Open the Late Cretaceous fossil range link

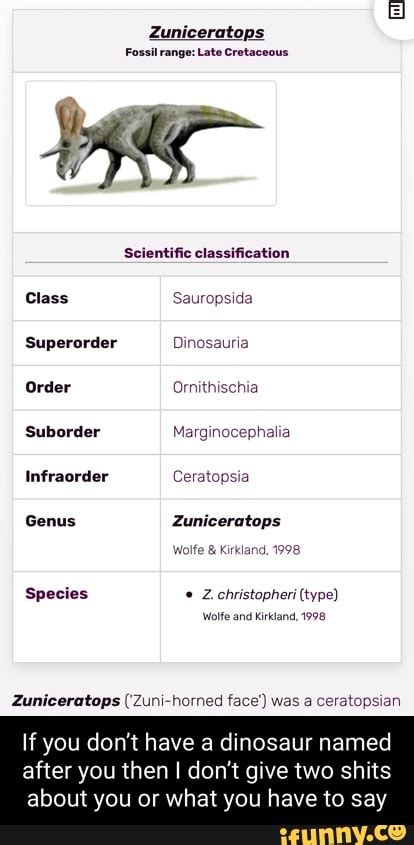pos(243,52)
